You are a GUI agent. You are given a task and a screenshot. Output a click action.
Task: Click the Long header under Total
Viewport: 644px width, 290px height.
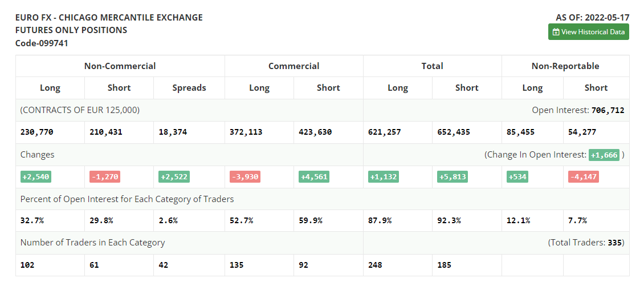(398, 87)
